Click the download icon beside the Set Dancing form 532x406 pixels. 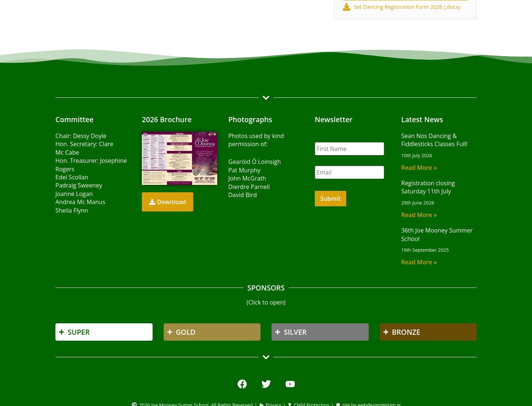pos(347,7)
